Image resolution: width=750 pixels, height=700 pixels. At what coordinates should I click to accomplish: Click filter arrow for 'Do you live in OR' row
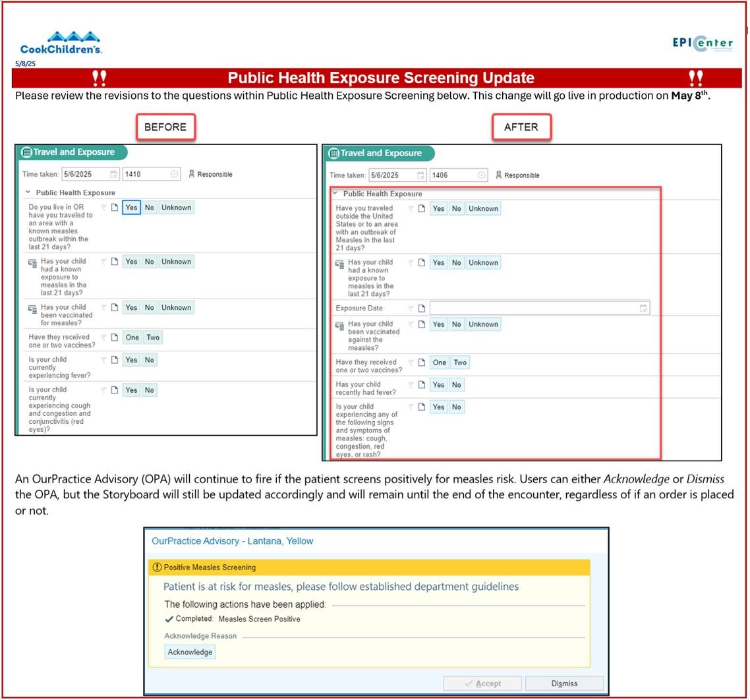(103, 208)
